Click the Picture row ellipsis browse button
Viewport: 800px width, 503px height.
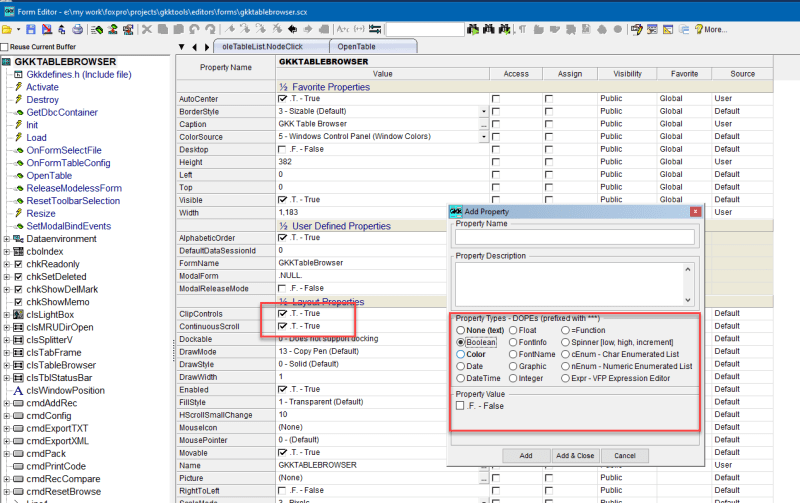click(483, 478)
